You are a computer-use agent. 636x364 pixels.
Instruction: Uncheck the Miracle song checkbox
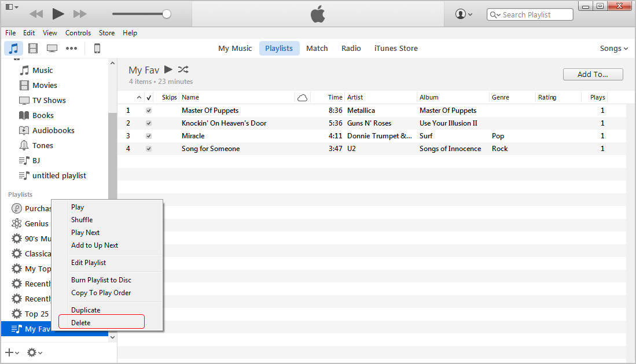pyautogui.click(x=149, y=136)
